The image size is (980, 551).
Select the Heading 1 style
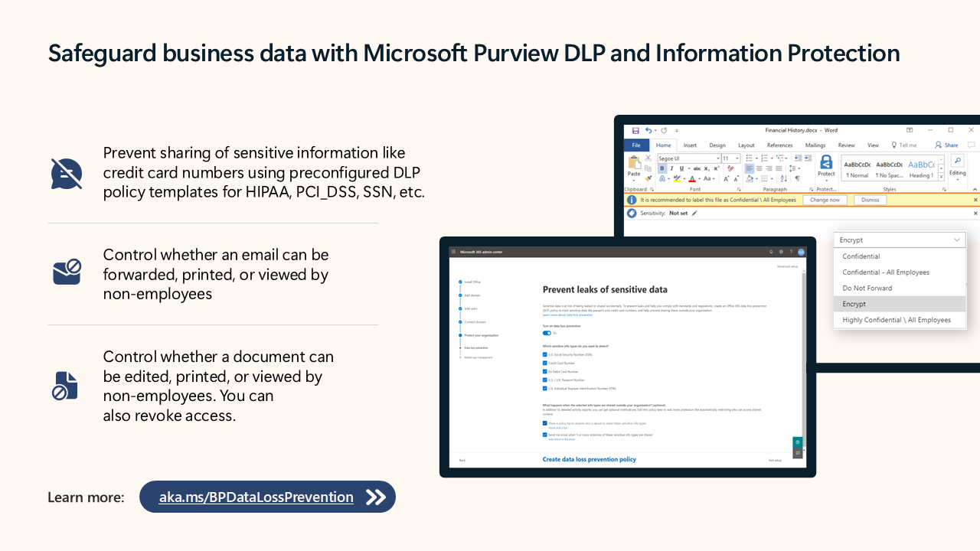point(921,169)
